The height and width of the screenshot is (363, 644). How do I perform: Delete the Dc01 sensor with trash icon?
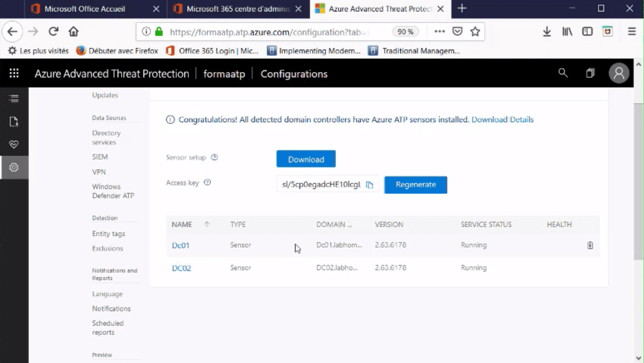pos(590,245)
